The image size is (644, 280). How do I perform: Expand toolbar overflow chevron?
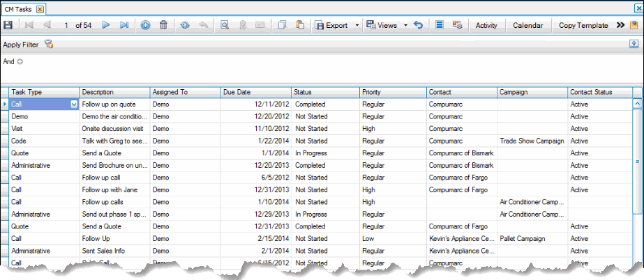coord(620,25)
